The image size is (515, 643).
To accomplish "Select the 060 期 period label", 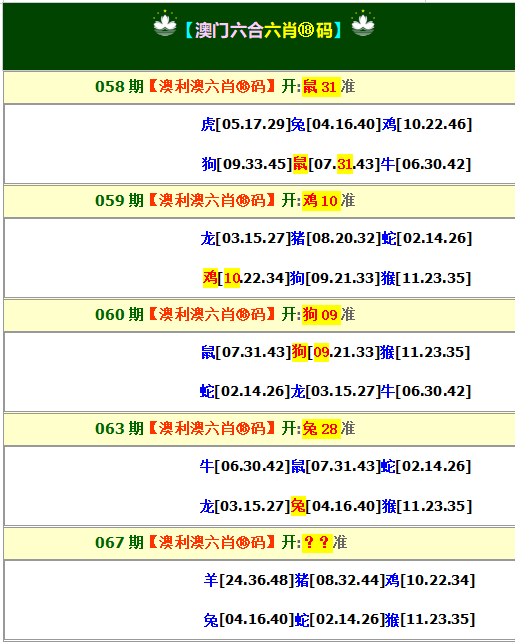I will pos(119,315).
